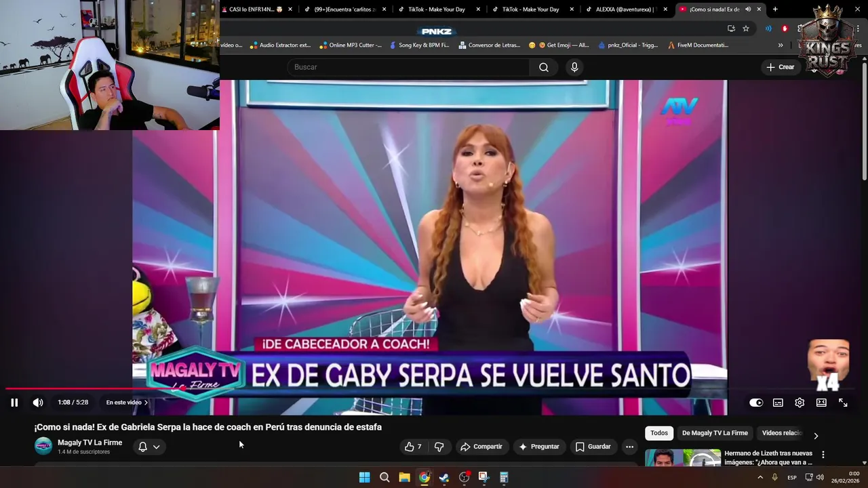Click the video title '¡Como si nada! Ex de Gabriela Serpa...'
The width and height of the screenshot is (868, 488).
(208, 427)
